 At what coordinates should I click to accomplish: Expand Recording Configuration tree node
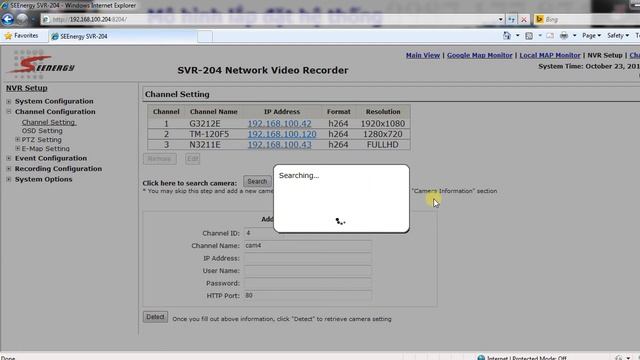pyautogui.click(x=9, y=169)
